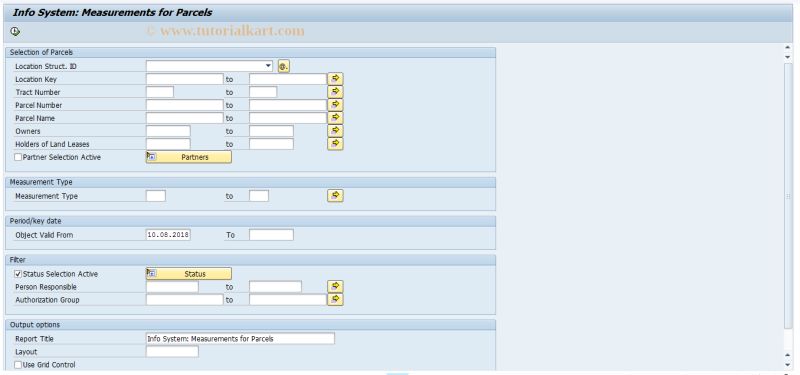This screenshot has height=375, width=800.
Task: Open the Location Struct. ID value help icon
Action: pos(284,66)
